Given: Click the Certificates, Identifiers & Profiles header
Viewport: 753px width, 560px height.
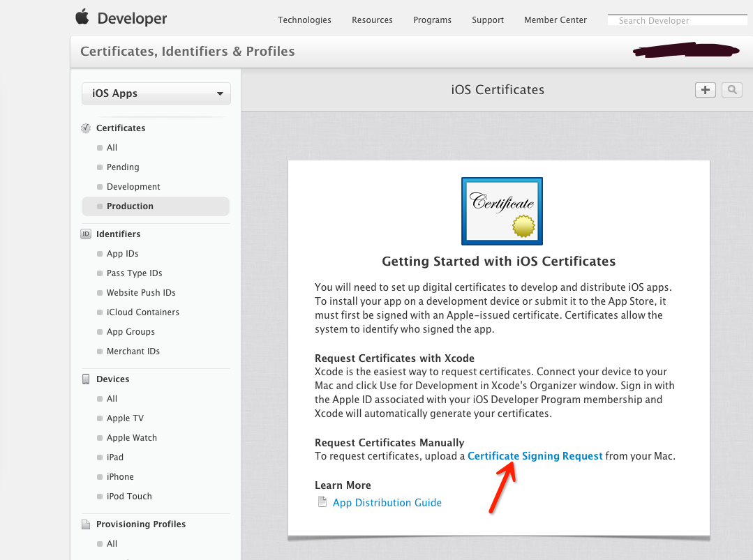Looking at the screenshot, I should pyautogui.click(x=187, y=52).
